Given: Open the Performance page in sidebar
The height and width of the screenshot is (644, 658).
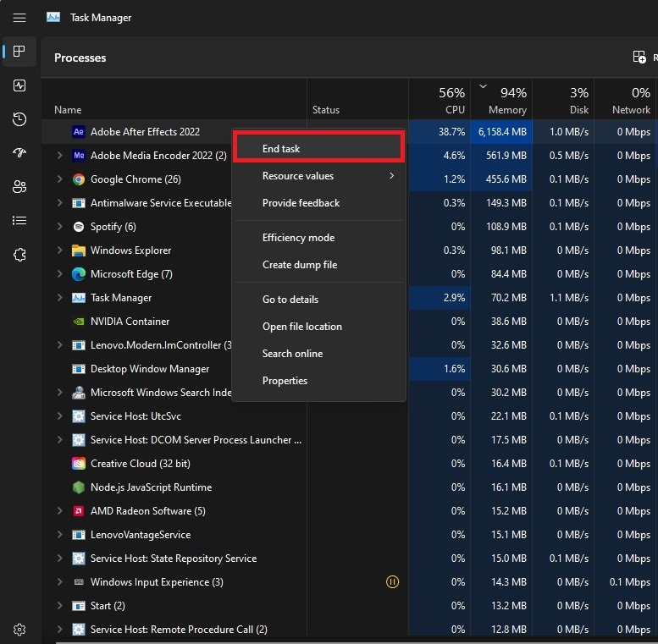Looking at the screenshot, I should coord(19,85).
